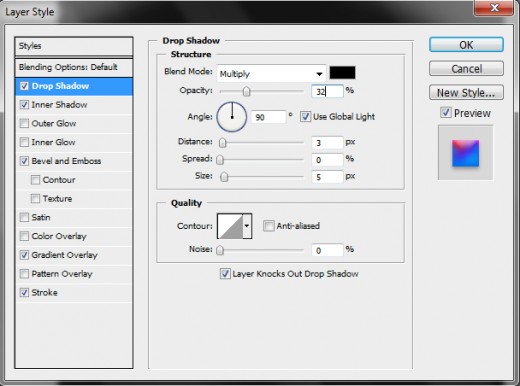Select the Drop Shadow style label
The image size is (520, 386).
coord(60,86)
